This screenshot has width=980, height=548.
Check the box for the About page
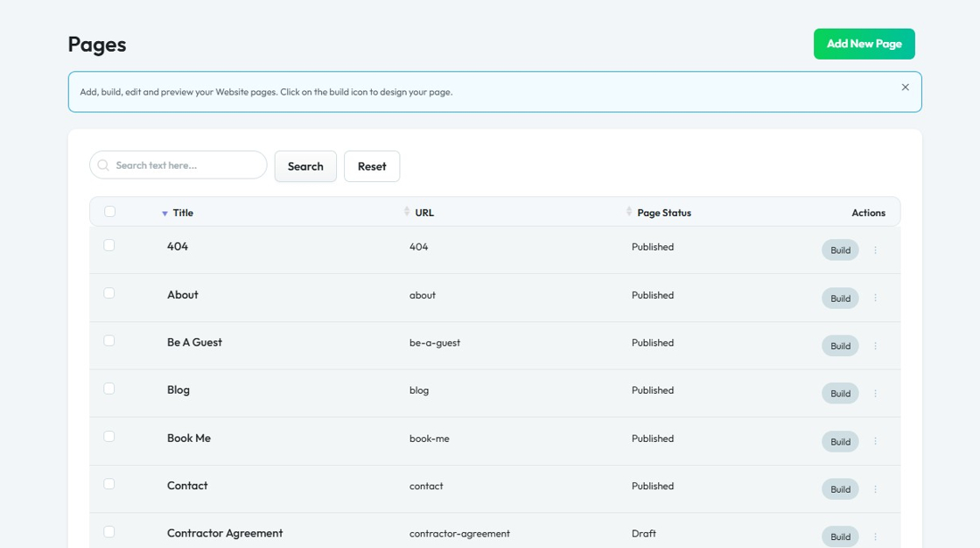pos(109,293)
